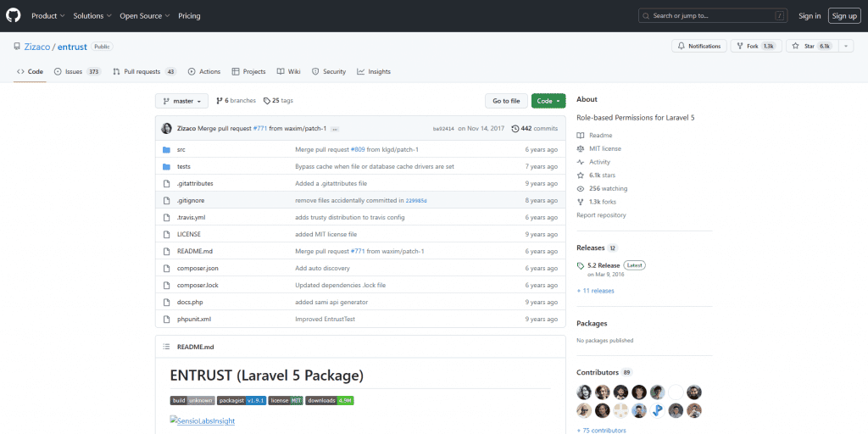Viewport: 868px width, 434px height.
Task: Click the LICENSE file icon
Action: pos(166,234)
